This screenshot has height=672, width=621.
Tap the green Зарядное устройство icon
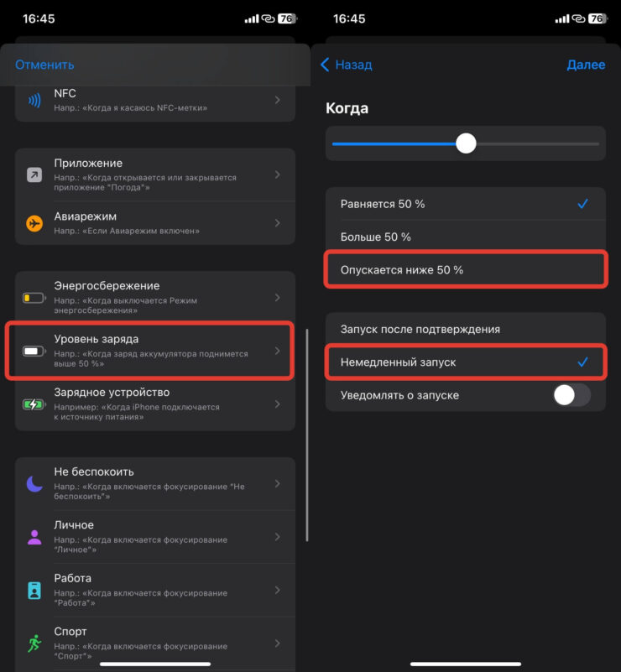pyautogui.click(x=34, y=404)
